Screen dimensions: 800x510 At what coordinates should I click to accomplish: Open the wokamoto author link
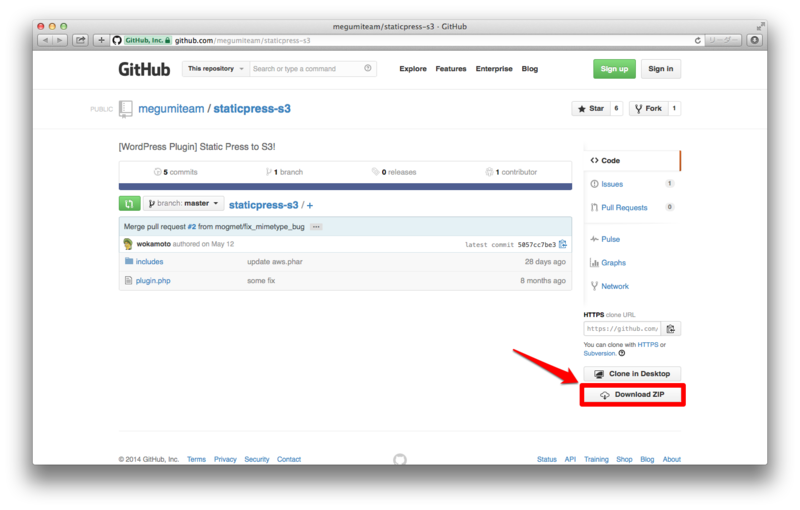point(154,244)
